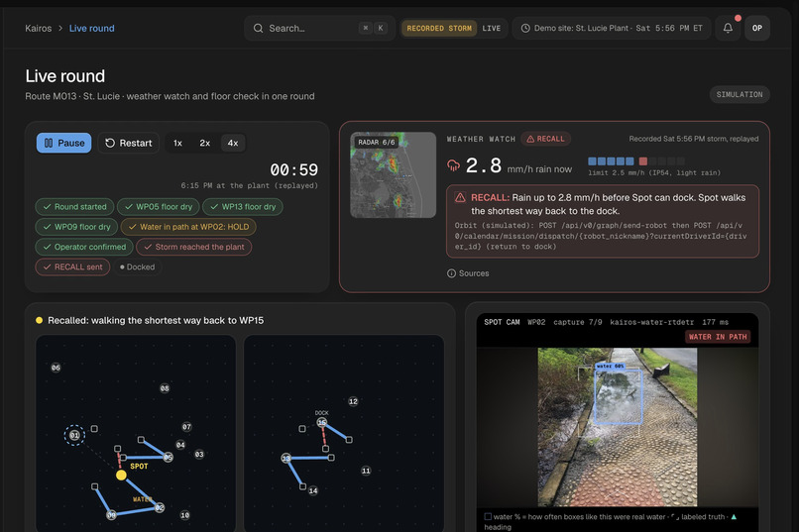Set playback speed to 2x
Viewport: 799px width, 532px height.
tap(205, 143)
